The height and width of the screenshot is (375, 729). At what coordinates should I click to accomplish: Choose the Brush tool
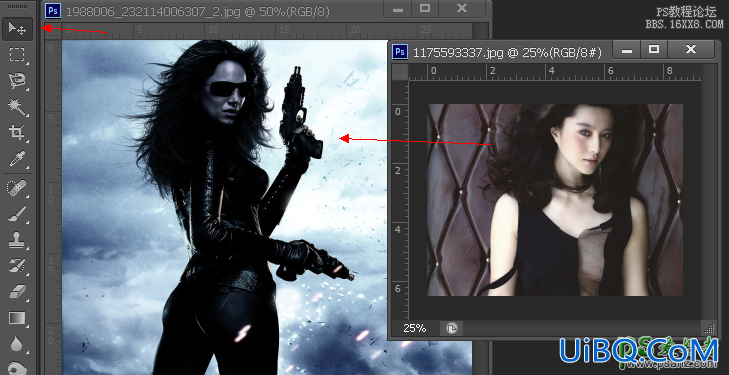[x=18, y=214]
